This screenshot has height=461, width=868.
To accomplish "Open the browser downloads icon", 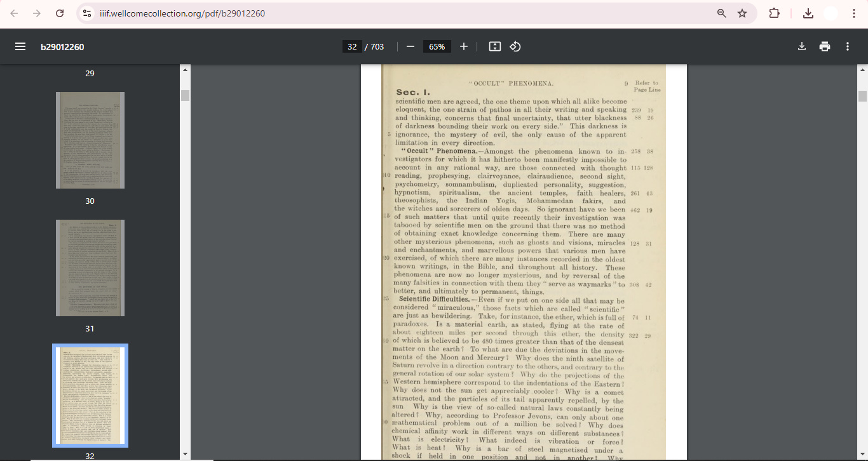I will click(x=808, y=13).
